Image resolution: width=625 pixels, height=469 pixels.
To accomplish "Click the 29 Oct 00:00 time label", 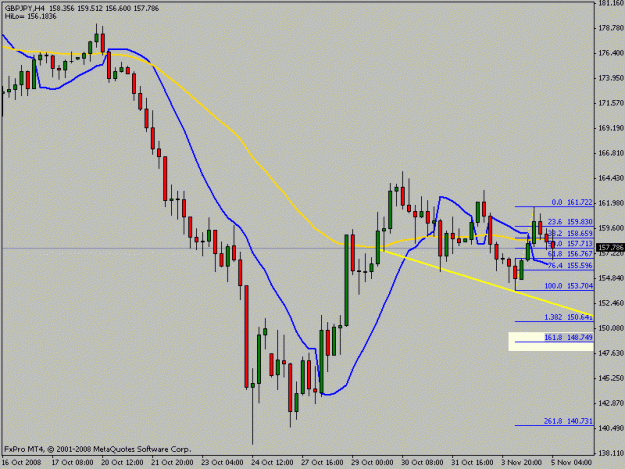I will 372,463.
